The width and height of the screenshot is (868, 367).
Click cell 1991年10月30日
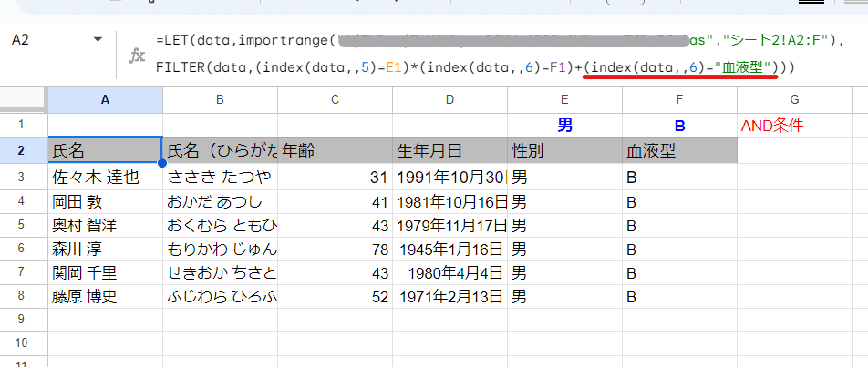coord(449,177)
